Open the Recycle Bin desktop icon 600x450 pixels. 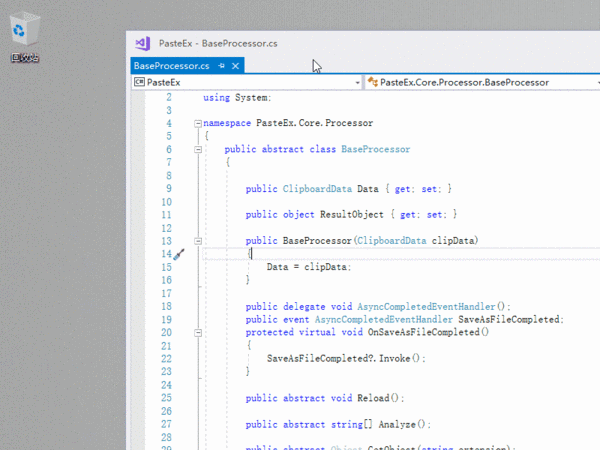coord(24,38)
